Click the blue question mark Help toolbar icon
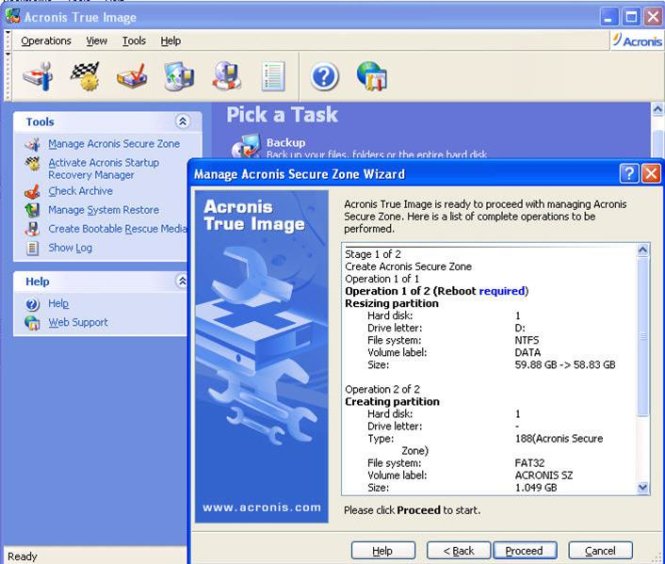Image resolution: width=665 pixels, height=564 pixels. [324, 77]
